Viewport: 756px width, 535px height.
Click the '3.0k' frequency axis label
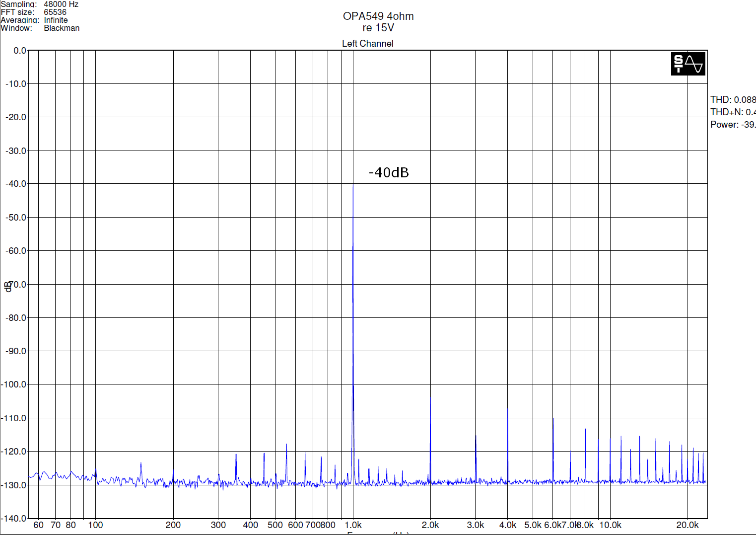point(476,525)
